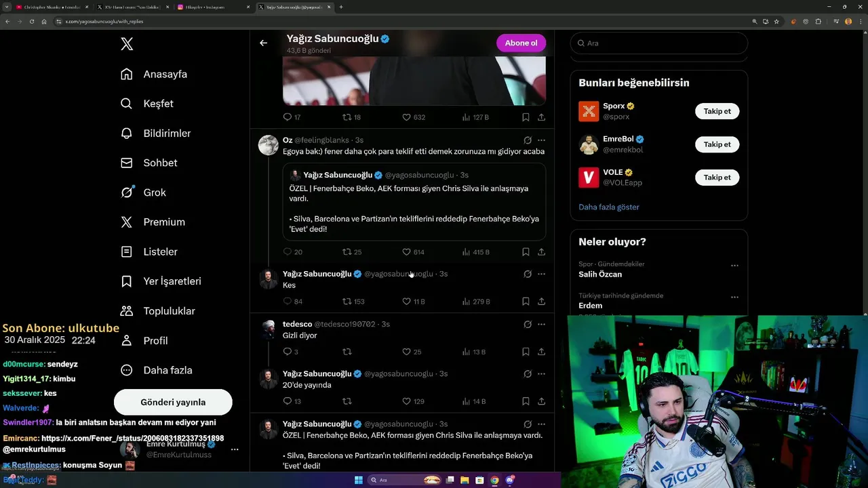Open a new browser tab

click(x=340, y=7)
